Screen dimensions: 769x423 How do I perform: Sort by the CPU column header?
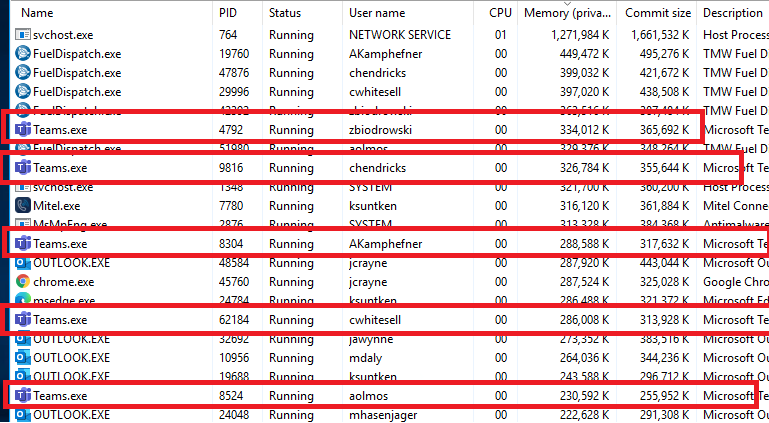pos(500,13)
